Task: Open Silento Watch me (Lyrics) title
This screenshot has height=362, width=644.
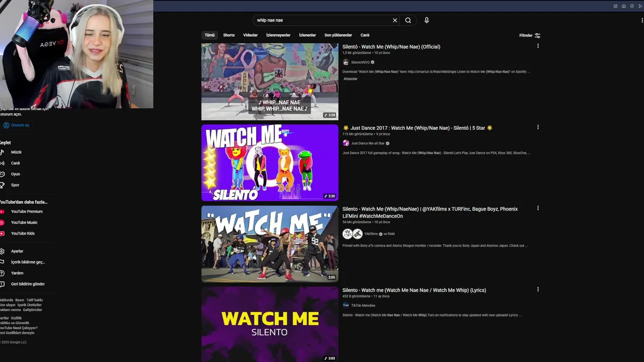Action: pos(414,290)
